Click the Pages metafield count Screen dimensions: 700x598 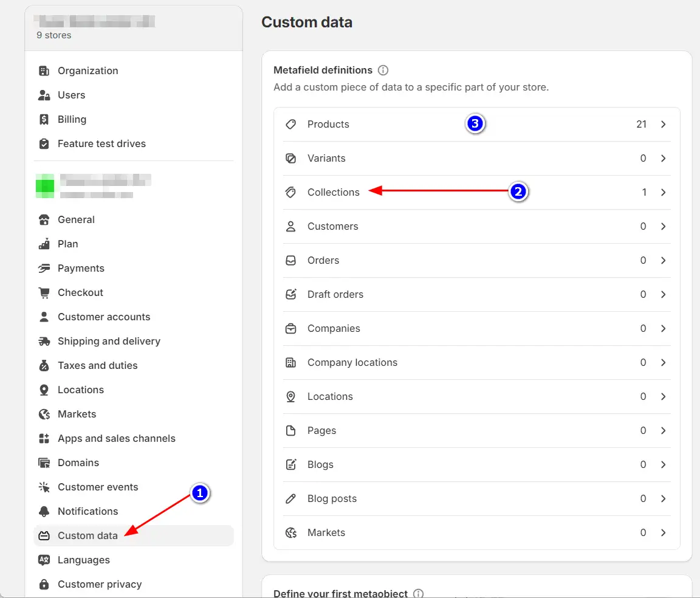[643, 430]
